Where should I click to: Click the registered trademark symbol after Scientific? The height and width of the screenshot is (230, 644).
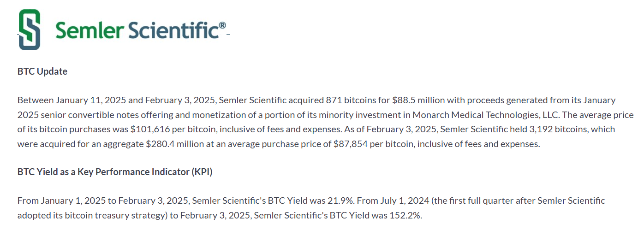click(222, 25)
